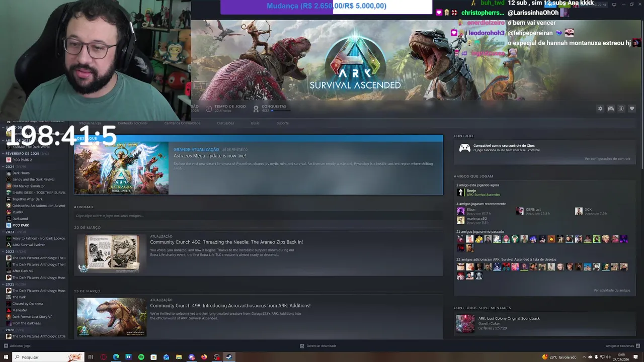Open the game info icon

click(621, 109)
